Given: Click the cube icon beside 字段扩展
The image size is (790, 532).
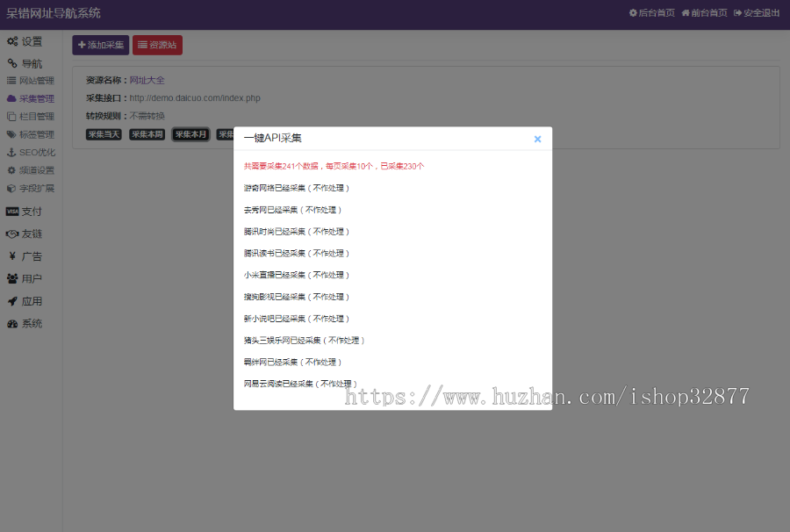Looking at the screenshot, I should coord(11,189).
